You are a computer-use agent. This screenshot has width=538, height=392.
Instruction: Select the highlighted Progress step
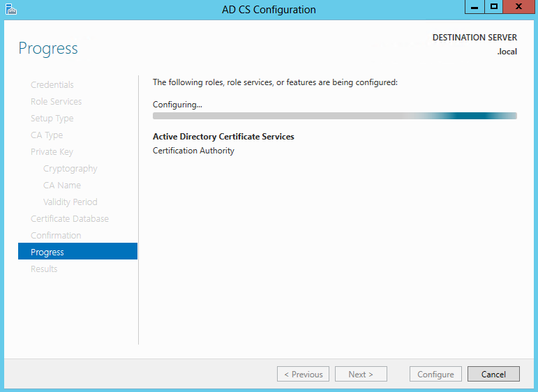point(77,251)
